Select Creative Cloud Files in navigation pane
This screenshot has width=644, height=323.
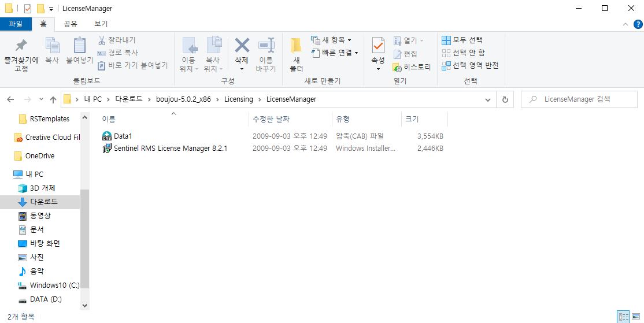click(x=47, y=138)
